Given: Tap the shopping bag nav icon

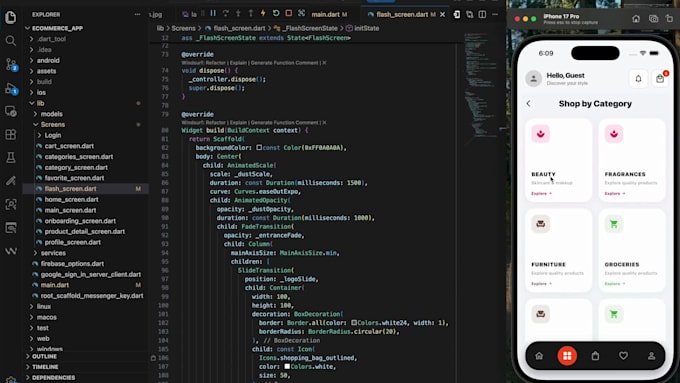Looking at the screenshot, I should tap(595, 356).
